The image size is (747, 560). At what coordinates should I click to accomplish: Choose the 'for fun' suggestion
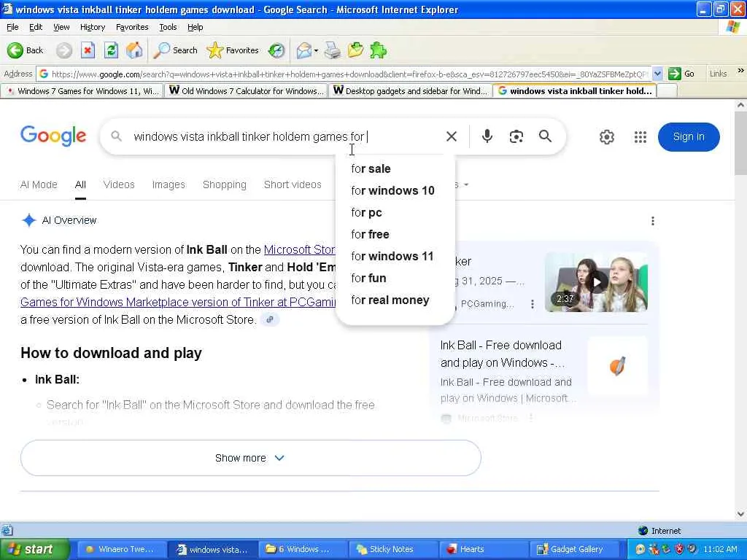click(x=395, y=278)
